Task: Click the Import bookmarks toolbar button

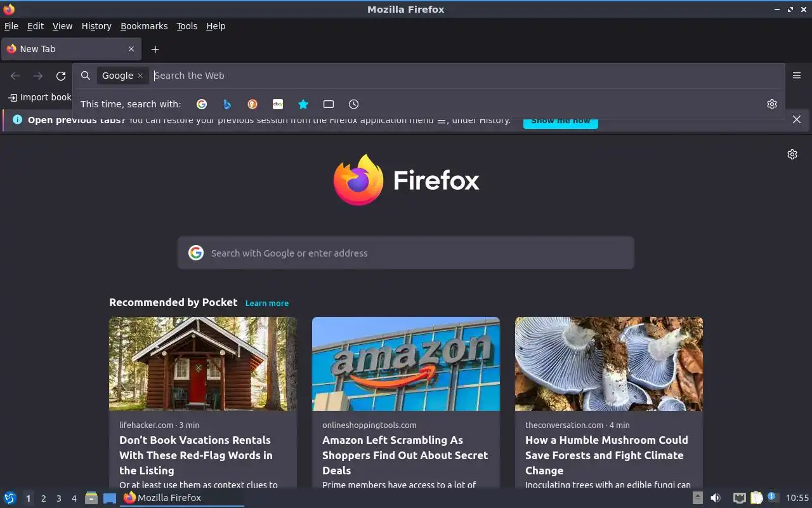Action: (40, 97)
